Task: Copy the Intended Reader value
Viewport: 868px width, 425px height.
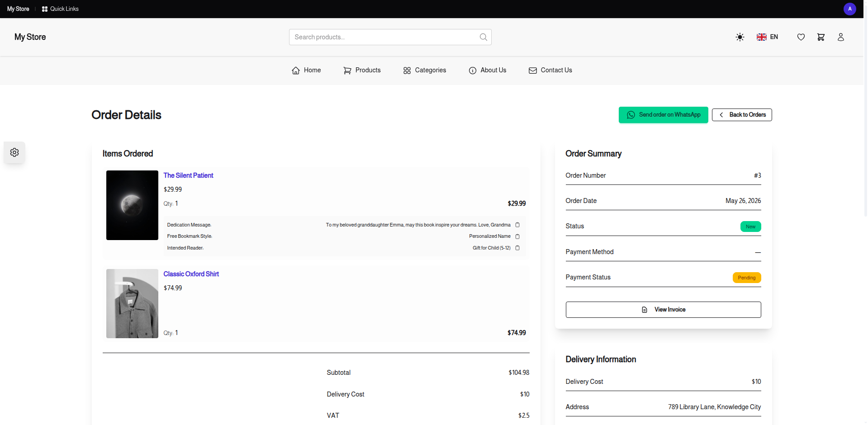Action: click(x=517, y=248)
